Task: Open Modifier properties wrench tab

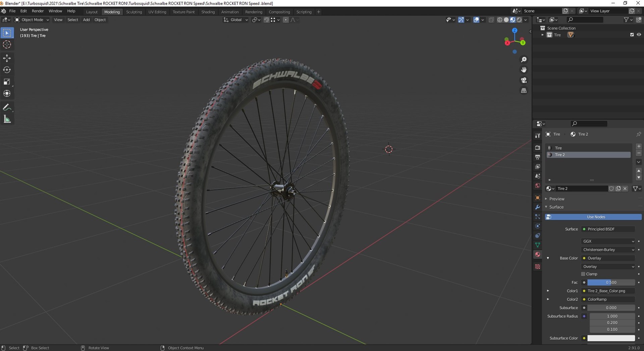Action: [538, 207]
